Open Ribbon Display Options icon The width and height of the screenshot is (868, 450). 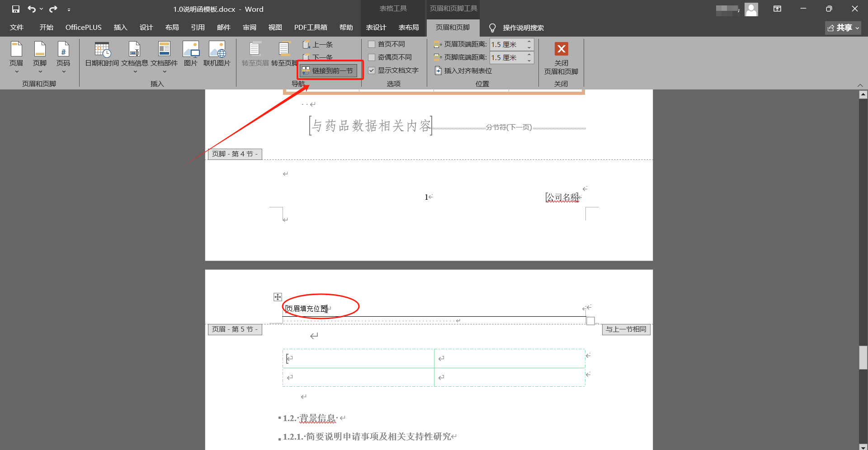pos(778,9)
